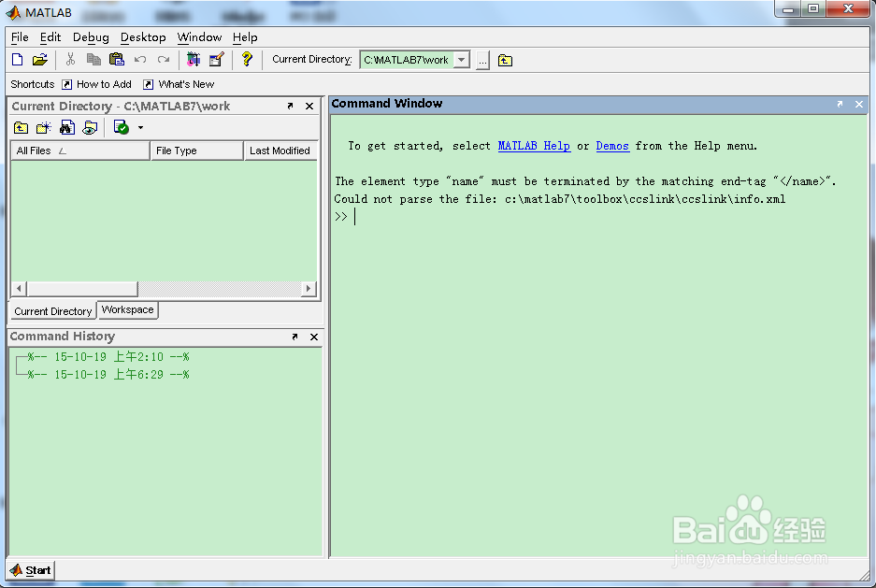Open the Debug menu
The image size is (876, 588).
(x=91, y=37)
